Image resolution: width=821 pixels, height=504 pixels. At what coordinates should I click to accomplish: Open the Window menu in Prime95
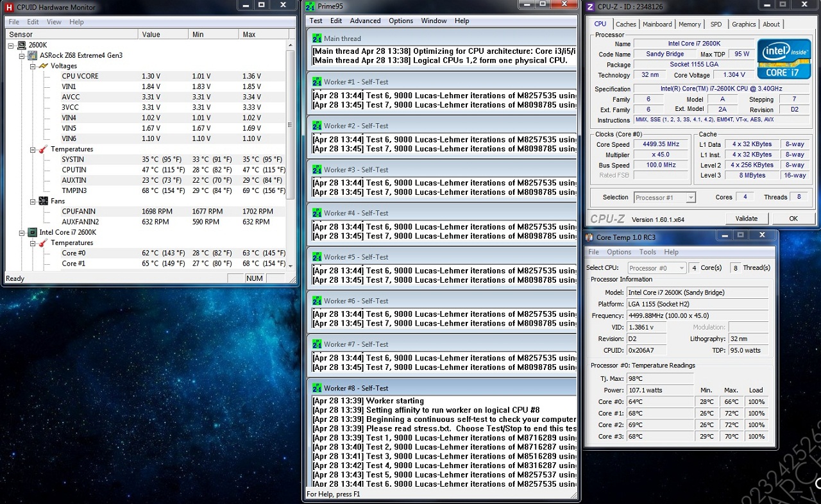pos(434,21)
